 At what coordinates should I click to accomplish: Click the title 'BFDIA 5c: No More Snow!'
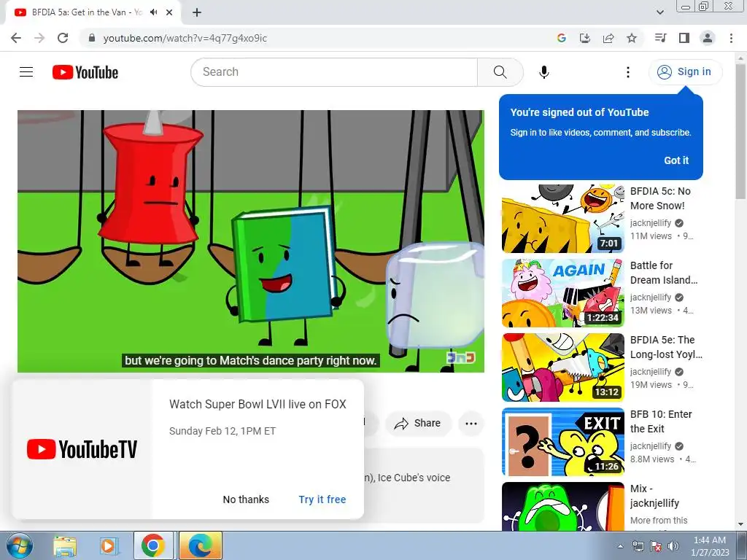660,198
